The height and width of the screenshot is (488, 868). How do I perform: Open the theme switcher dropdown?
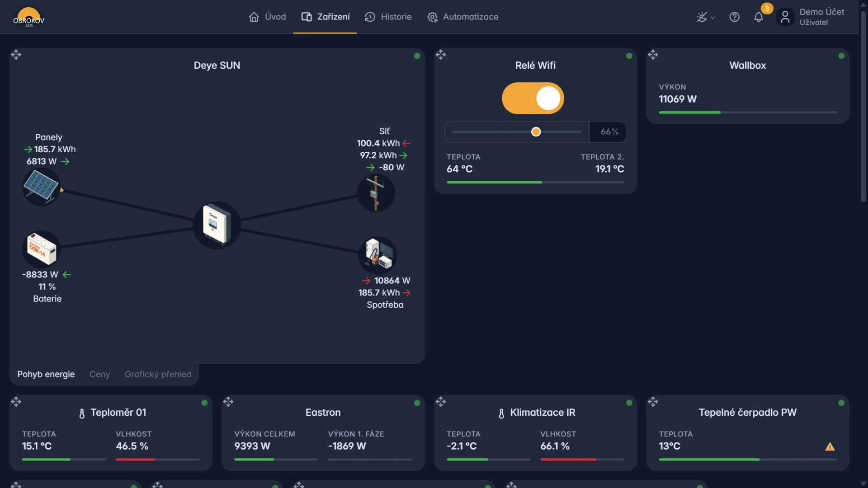(706, 17)
